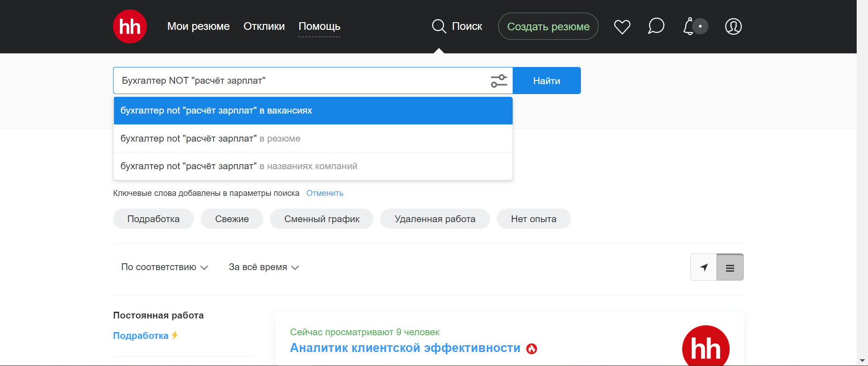Screen dimensions: 868x366
Task: Click the search magnifier icon
Action: [x=439, y=26]
